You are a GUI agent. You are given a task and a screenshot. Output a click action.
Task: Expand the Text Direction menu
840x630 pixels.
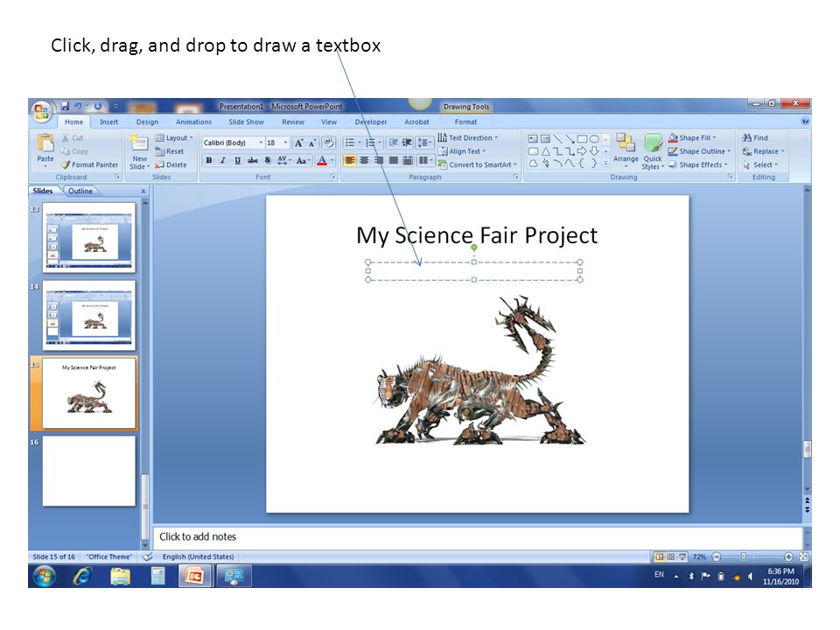pyautogui.click(x=468, y=137)
